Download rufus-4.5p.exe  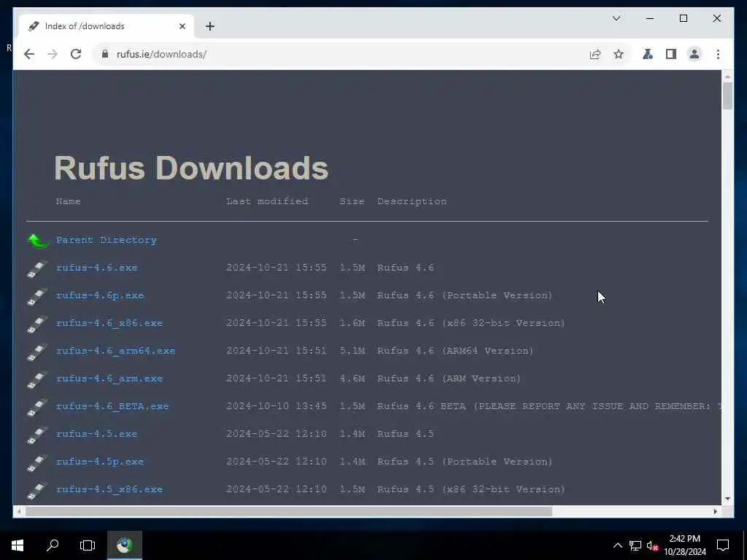pyautogui.click(x=100, y=462)
